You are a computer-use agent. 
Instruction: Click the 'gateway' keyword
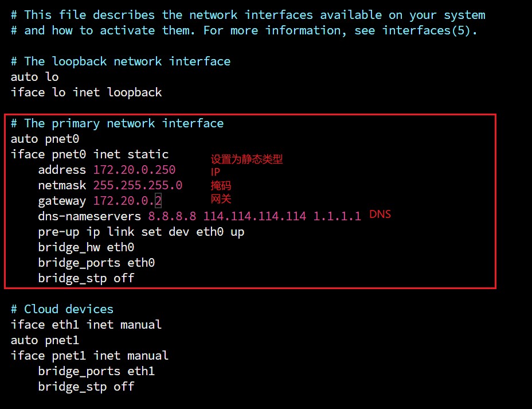[x=62, y=201]
